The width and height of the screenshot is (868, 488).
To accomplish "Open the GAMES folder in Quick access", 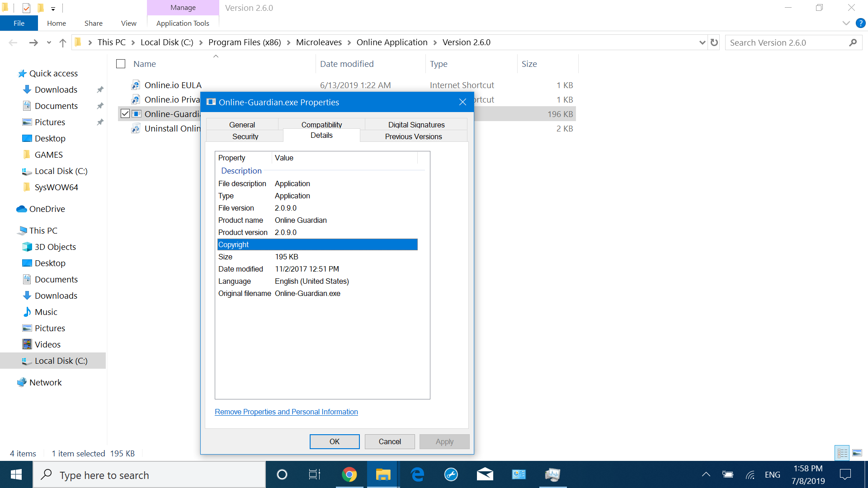I will (48, 155).
